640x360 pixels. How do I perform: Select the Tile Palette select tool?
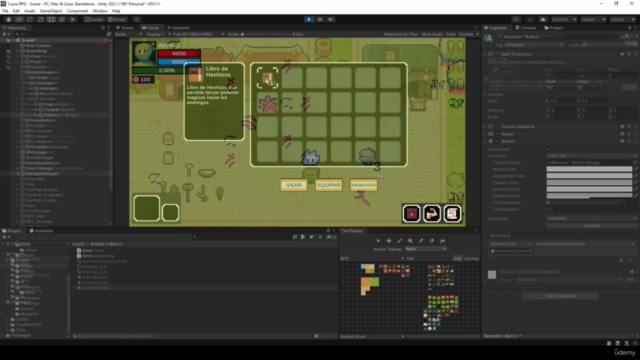378,241
